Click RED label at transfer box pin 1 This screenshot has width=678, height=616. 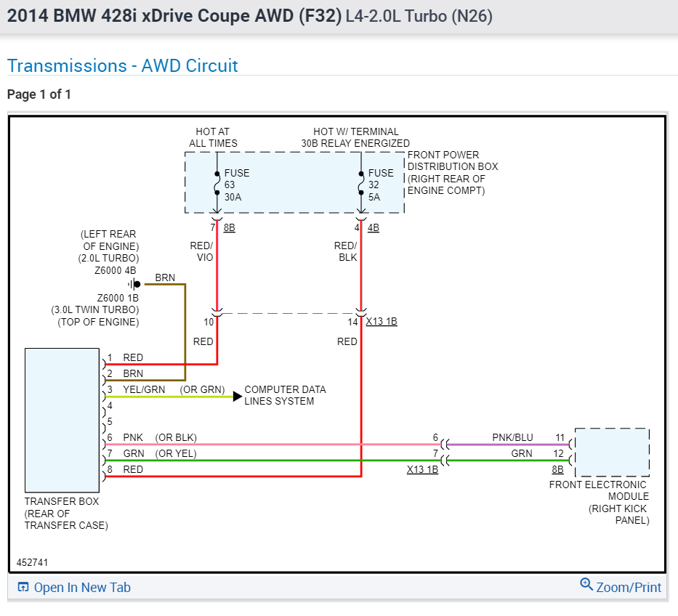(133, 358)
